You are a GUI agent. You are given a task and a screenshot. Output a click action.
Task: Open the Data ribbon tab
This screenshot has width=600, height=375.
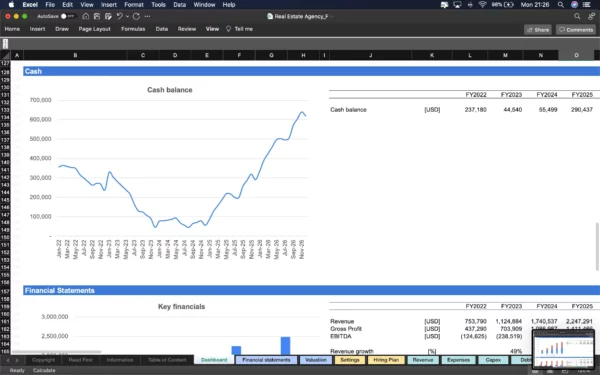[161, 29]
